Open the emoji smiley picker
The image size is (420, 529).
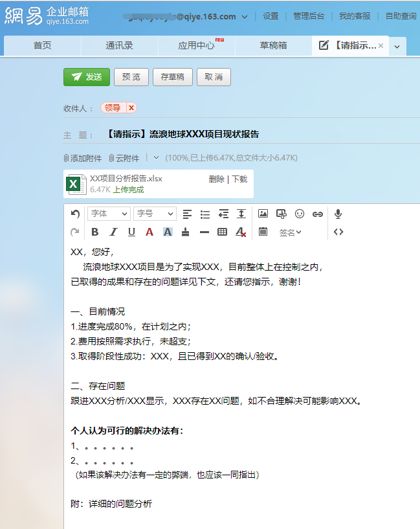(x=299, y=214)
